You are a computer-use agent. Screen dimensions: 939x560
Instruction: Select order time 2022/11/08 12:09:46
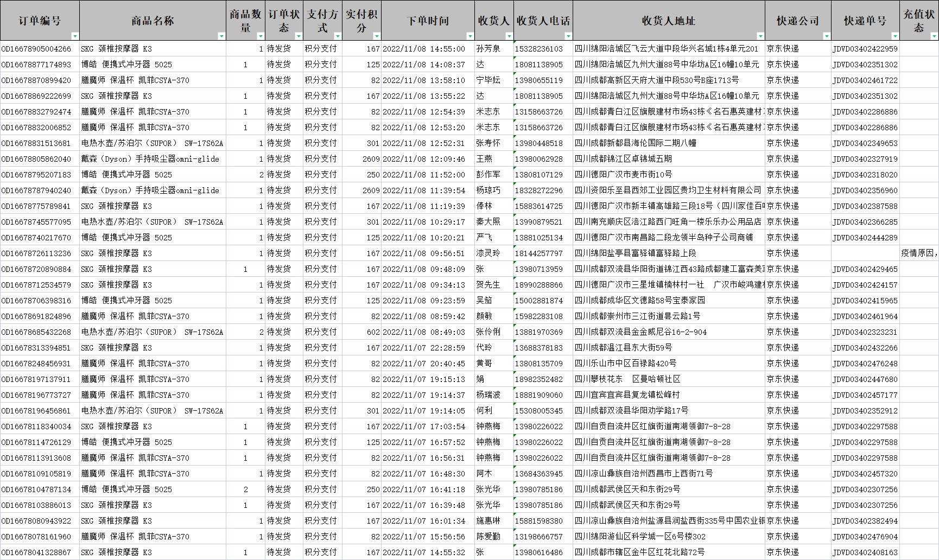point(428,159)
